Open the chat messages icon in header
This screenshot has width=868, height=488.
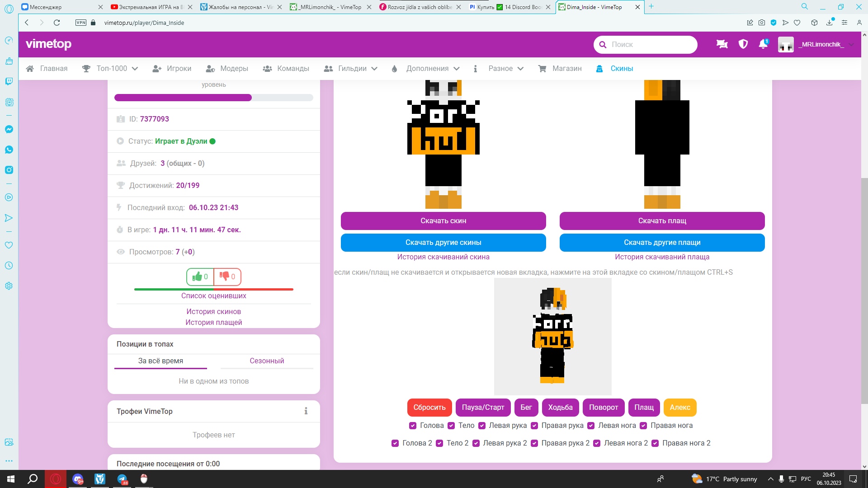click(x=722, y=44)
